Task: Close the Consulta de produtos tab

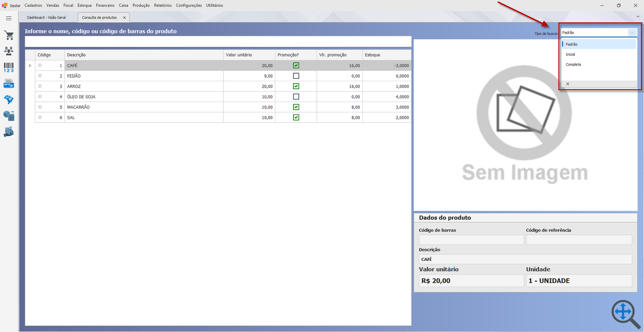Action: point(124,18)
